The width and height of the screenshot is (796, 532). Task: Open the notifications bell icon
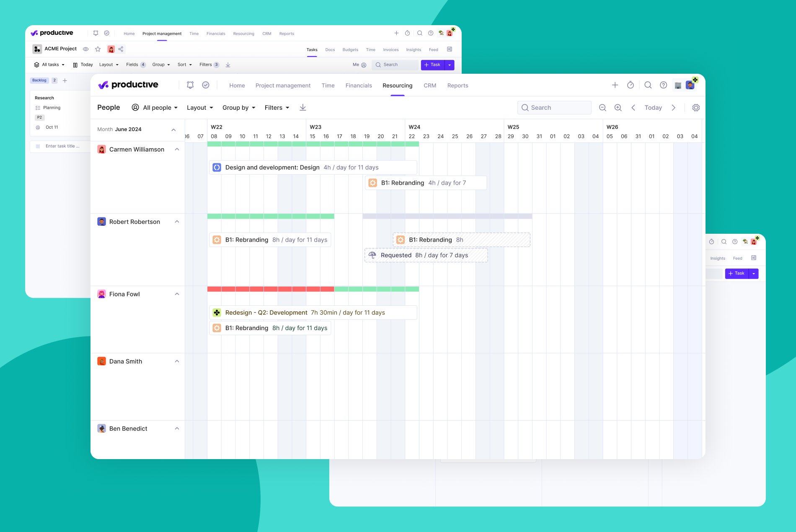(190, 85)
